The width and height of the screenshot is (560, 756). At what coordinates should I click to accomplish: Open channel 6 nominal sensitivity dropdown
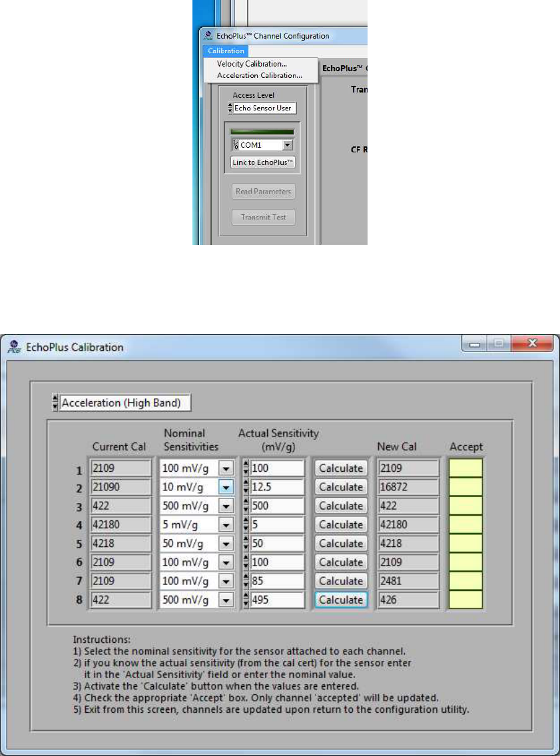[226, 562]
